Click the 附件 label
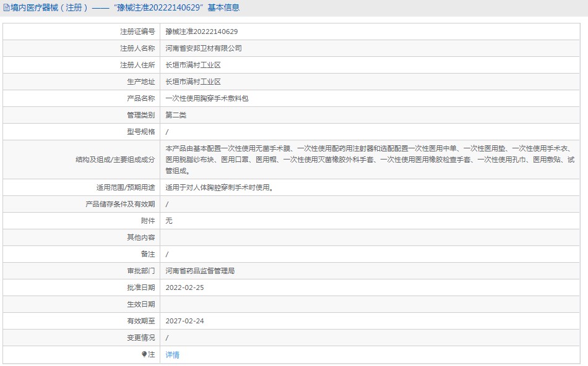588x366 pixels. click(148, 221)
